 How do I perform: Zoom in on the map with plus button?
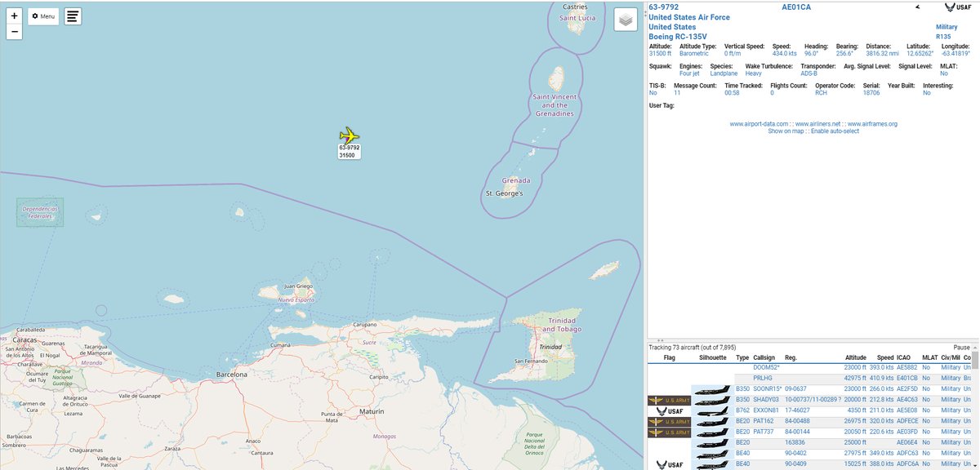coord(14,16)
